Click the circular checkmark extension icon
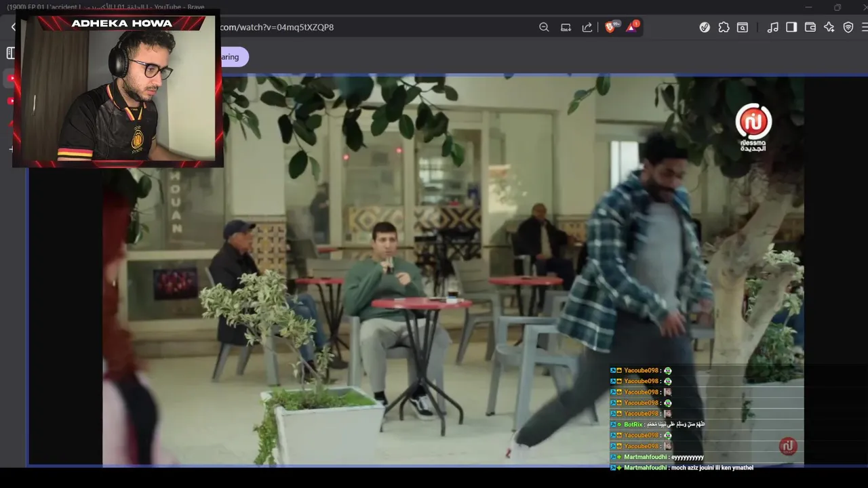Image resolution: width=868 pixels, height=488 pixels. click(x=705, y=27)
